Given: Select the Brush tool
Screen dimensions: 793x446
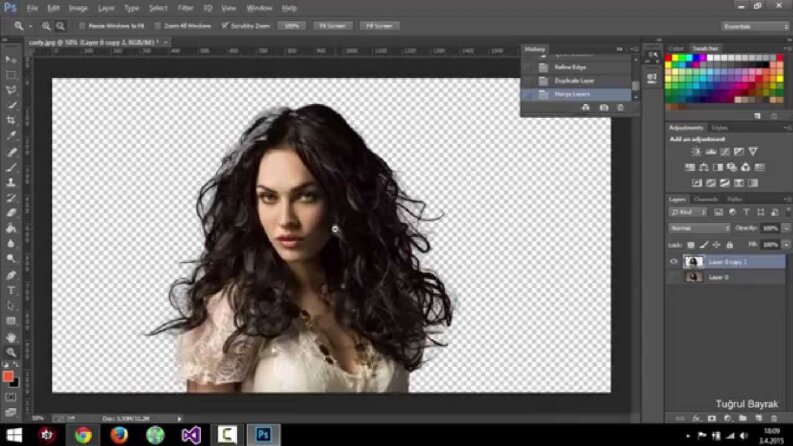Looking at the screenshot, I should point(11,167).
